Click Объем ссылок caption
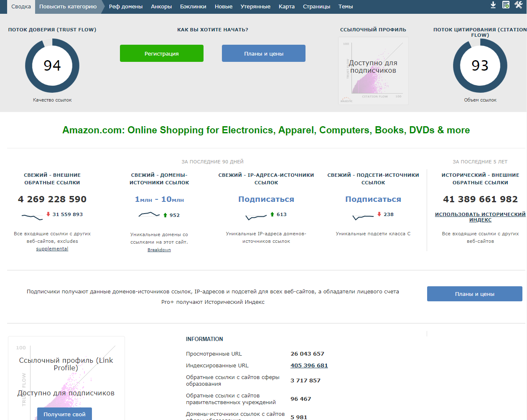The height and width of the screenshot is (420, 527). (x=480, y=100)
